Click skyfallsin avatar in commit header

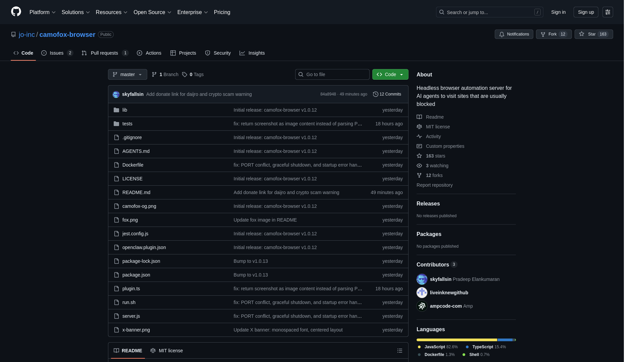click(x=116, y=95)
